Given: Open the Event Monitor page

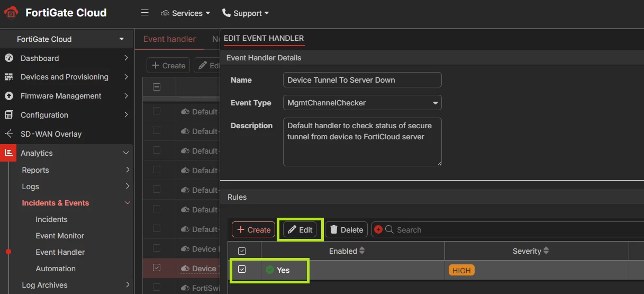Looking at the screenshot, I should (60, 236).
